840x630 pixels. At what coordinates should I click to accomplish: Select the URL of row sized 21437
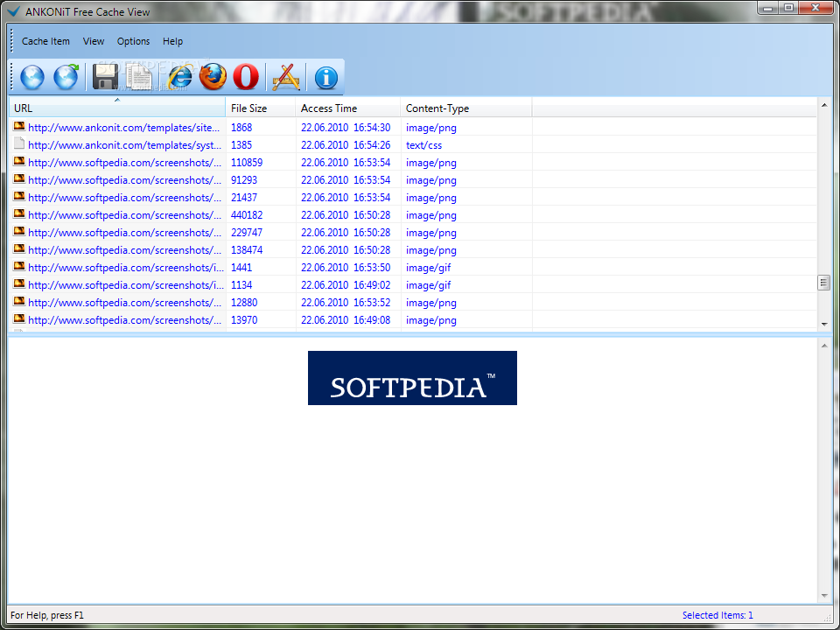click(124, 198)
